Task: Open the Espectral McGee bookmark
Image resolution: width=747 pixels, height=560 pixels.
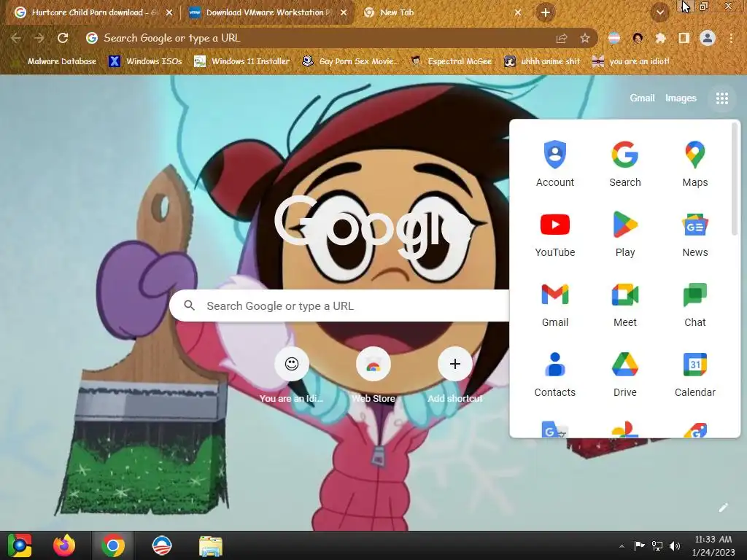Action: (452, 61)
